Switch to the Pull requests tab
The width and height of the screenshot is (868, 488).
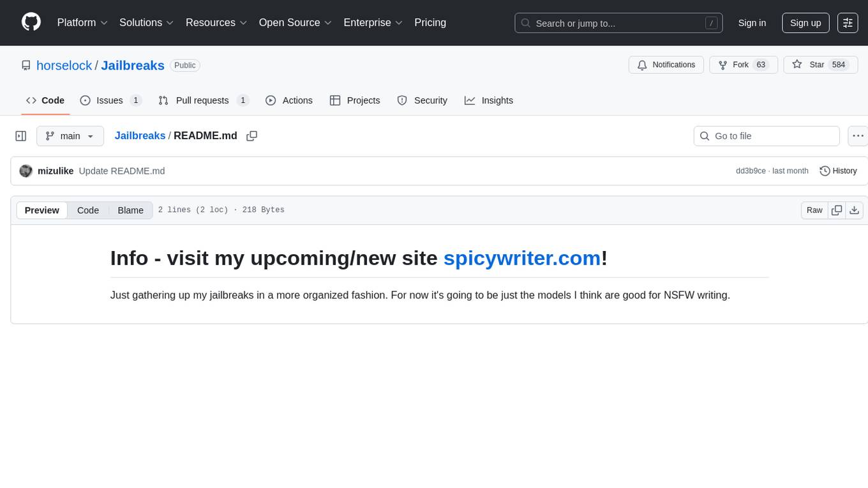click(x=203, y=100)
